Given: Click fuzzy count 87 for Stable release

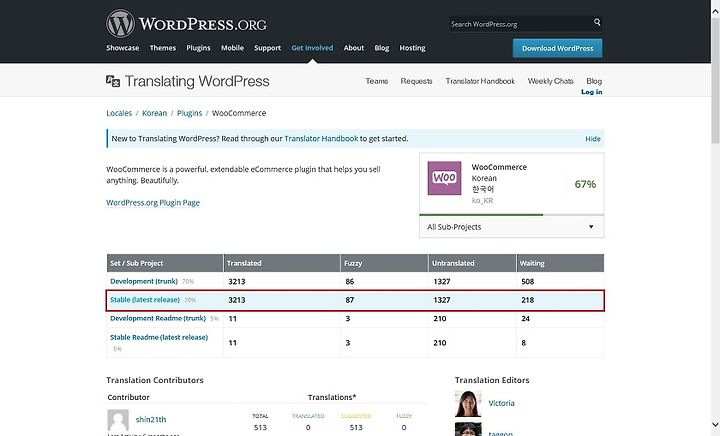Looking at the screenshot, I should point(349,300).
